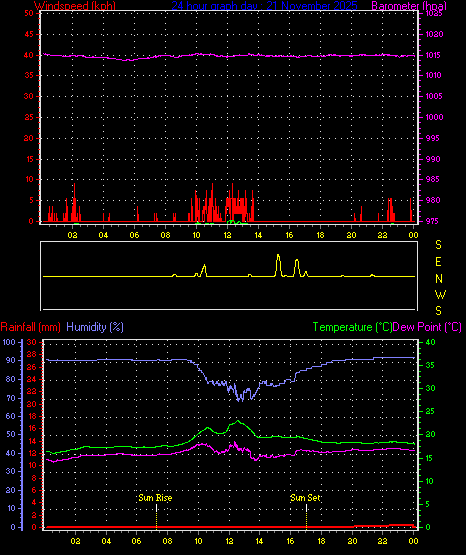The width and height of the screenshot is (466, 555).
Task: Click the 18 value on the rainfall axis
Action: point(32,416)
